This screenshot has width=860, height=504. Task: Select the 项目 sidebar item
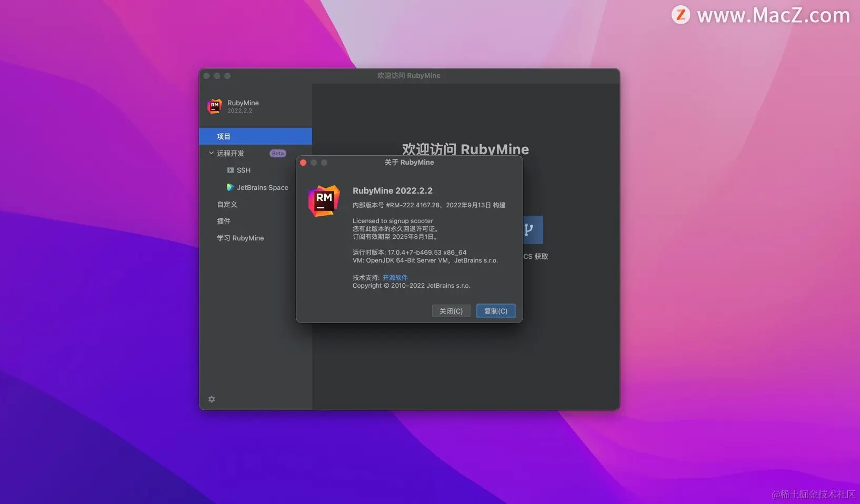pos(255,136)
